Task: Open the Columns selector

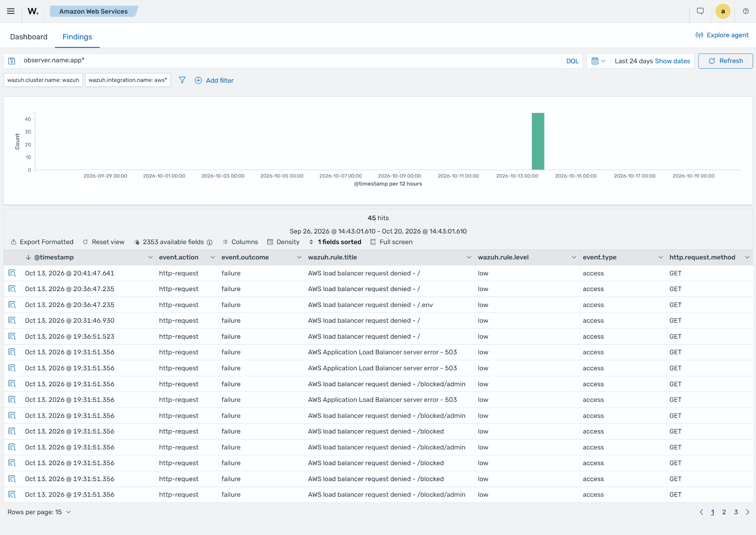Action: pyautogui.click(x=240, y=242)
